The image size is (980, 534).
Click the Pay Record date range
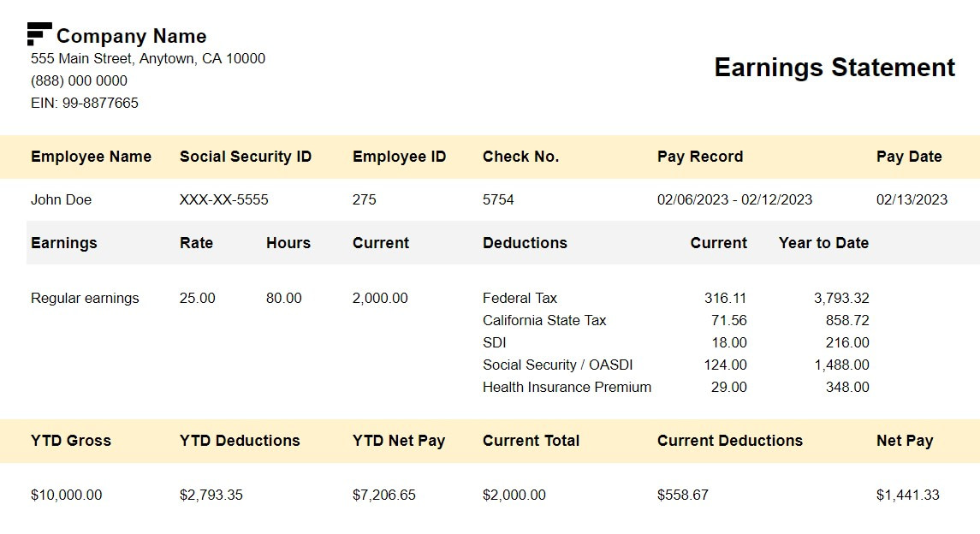tap(734, 199)
